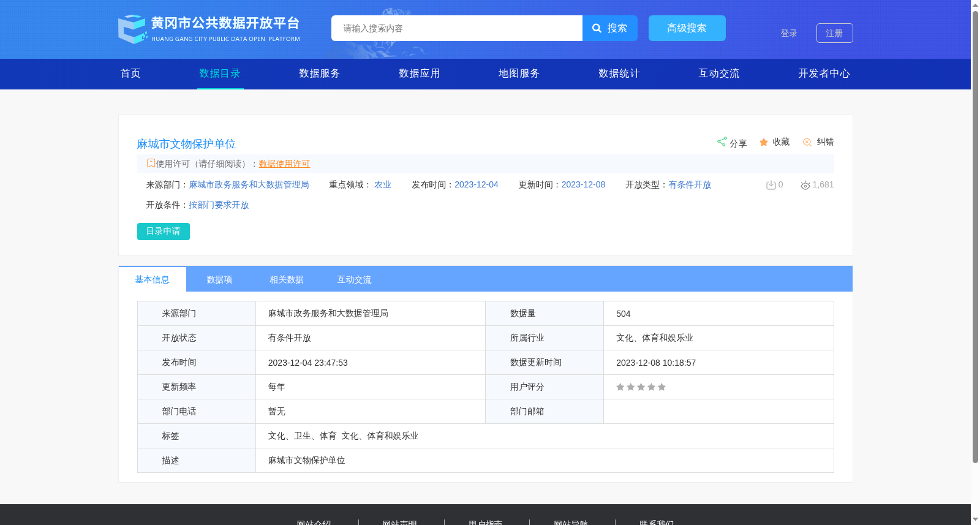This screenshot has width=980, height=525.
Task: Click the 收藏 favorite label
Action: coord(781,142)
